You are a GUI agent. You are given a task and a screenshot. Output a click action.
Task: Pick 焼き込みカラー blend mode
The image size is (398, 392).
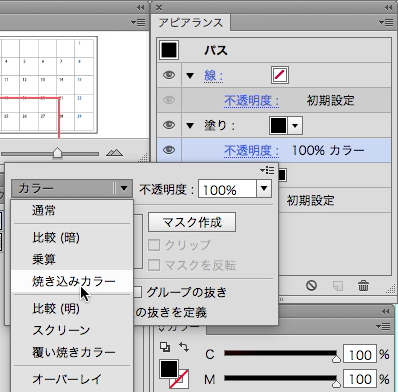click(72, 281)
